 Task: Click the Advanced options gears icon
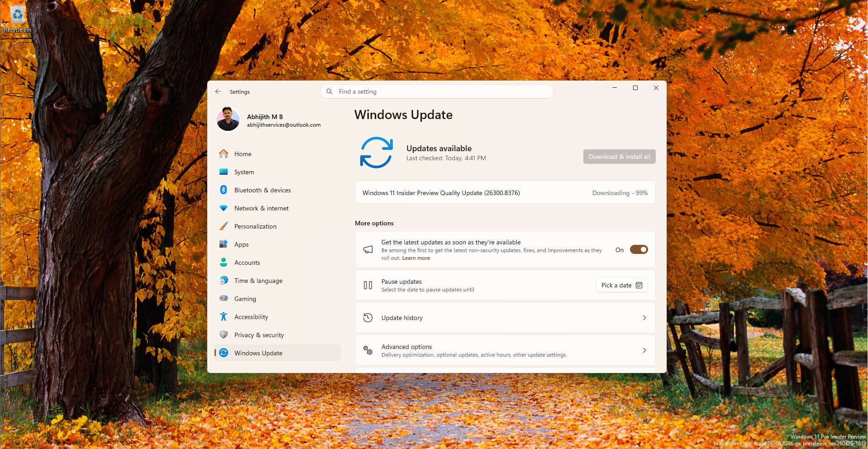[x=368, y=350]
